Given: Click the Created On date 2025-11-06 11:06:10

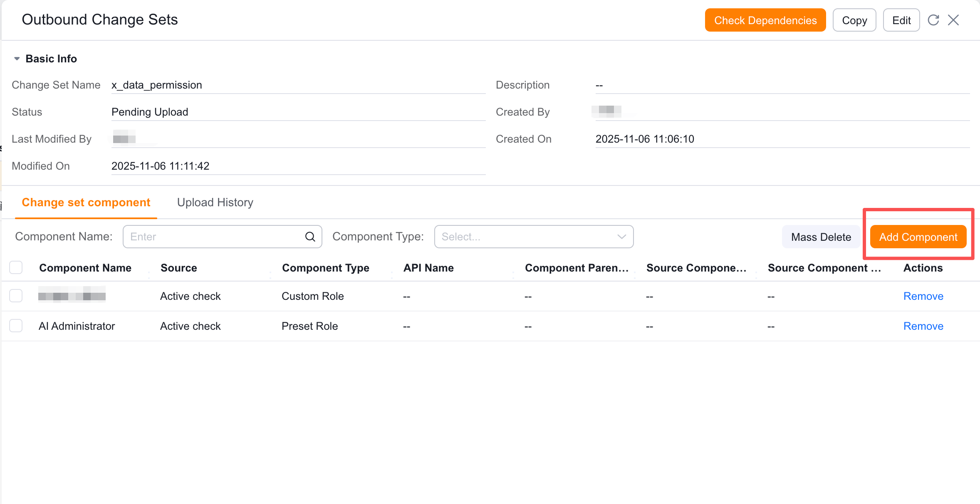Looking at the screenshot, I should 645,139.
